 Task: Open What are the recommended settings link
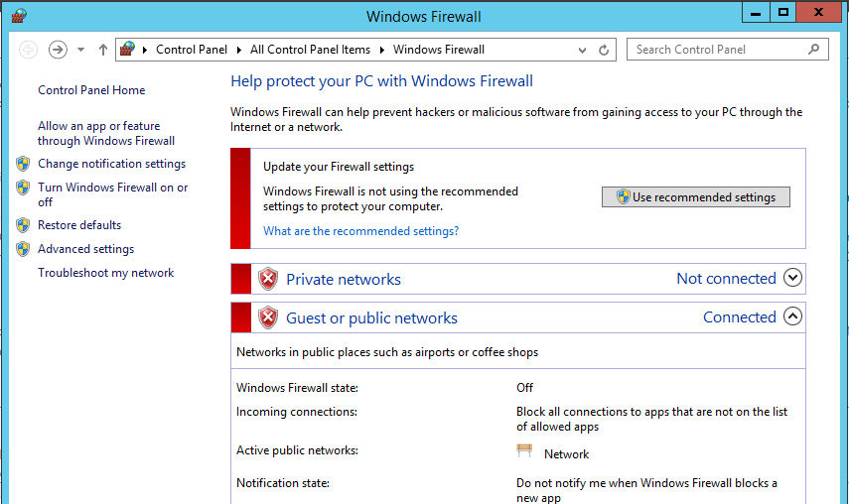tap(360, 231)
